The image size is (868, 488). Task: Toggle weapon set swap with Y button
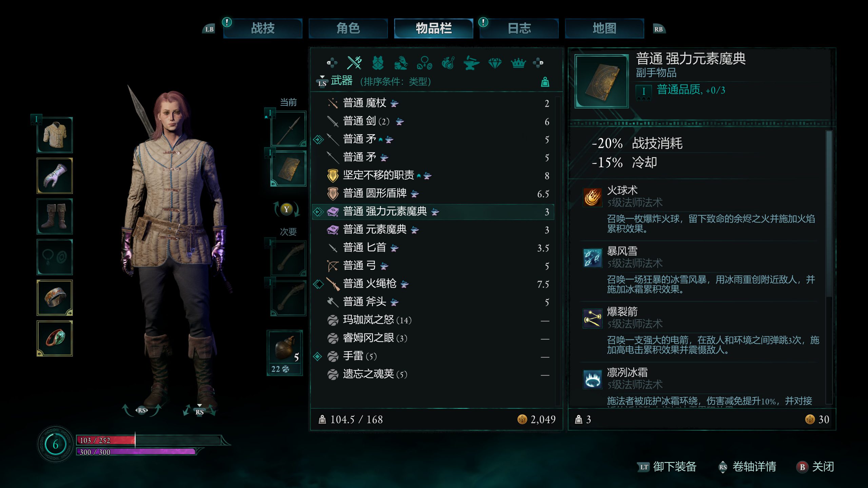(287, 209)
